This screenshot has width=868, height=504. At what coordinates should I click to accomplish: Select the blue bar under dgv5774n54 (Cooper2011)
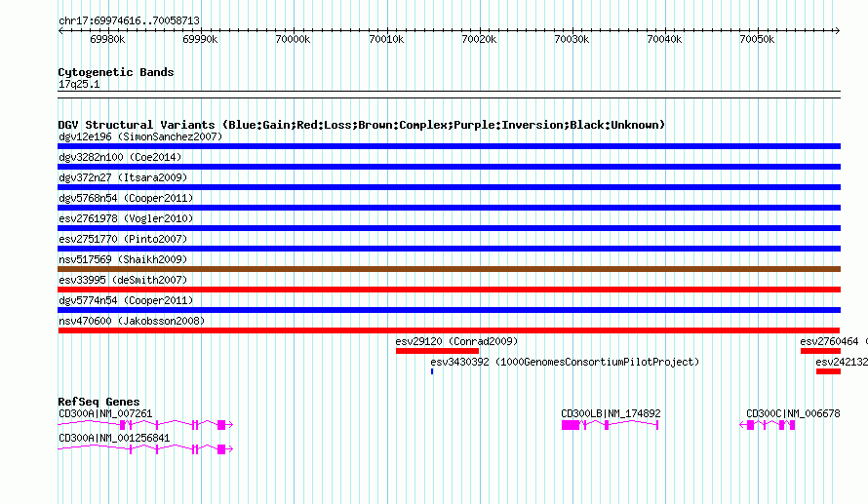[x=449, y=310]
